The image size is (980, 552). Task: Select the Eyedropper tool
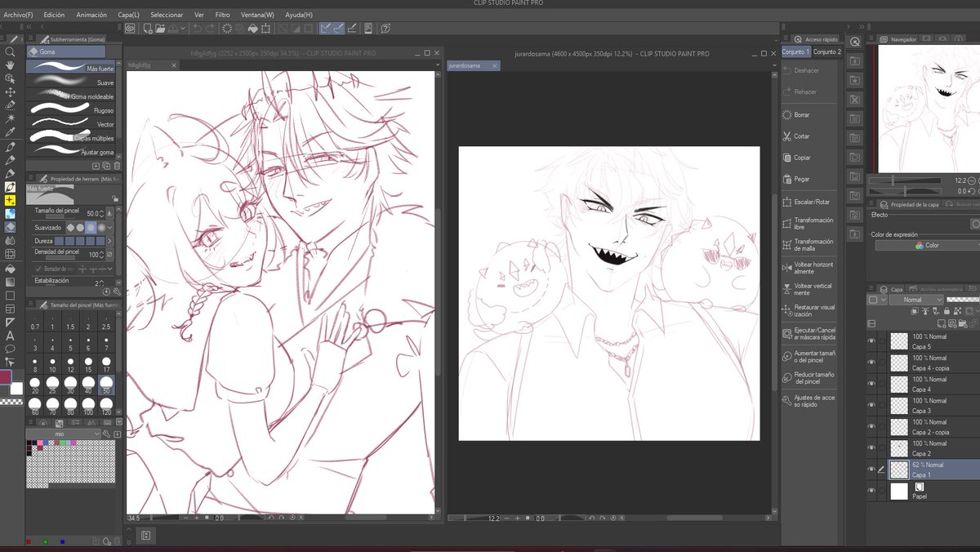click(x=10, y=132)
